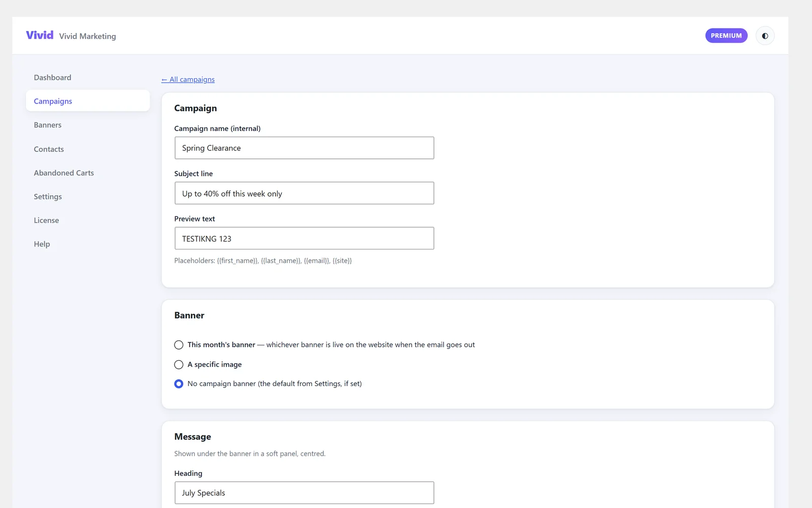Open Banners in the sidebar
Viewport: 812px width, 508px height.
(88, 125)
